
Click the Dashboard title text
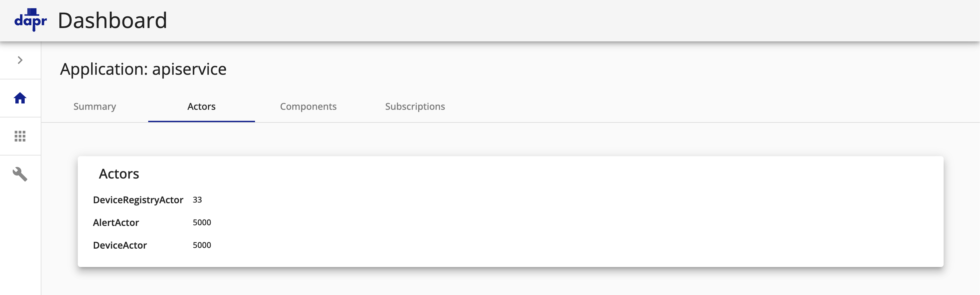[x=112, y=21]
